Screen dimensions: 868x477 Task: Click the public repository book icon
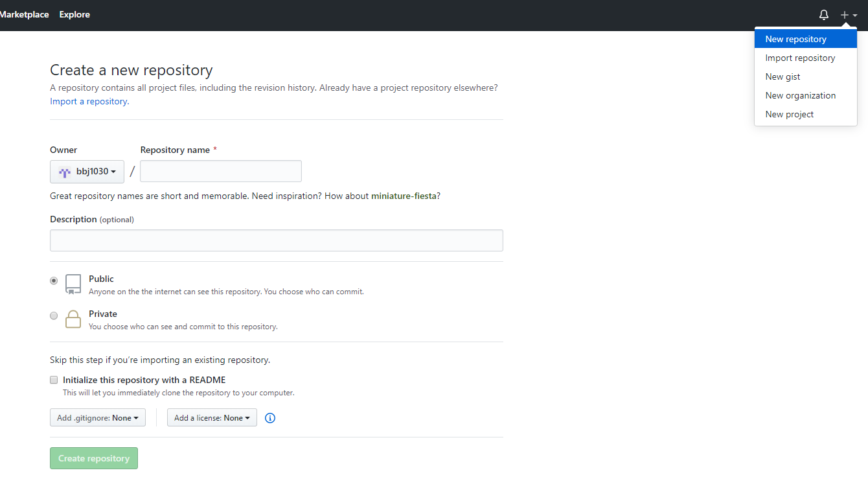[x=73, y=284]
